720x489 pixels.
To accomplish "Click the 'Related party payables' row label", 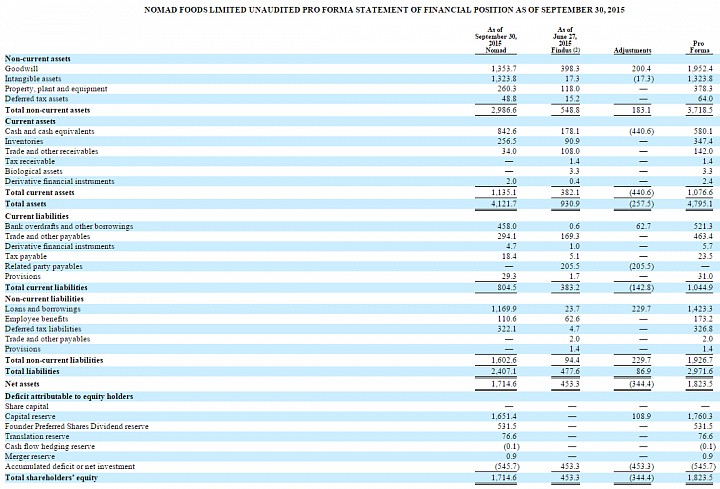I will coord(44,266).
